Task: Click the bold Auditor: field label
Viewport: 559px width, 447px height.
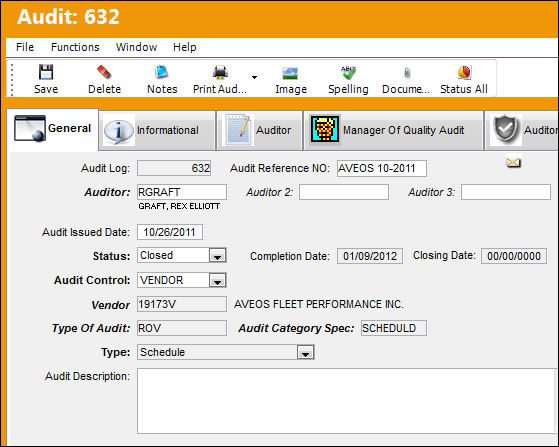Action: [x=107, y=192]
